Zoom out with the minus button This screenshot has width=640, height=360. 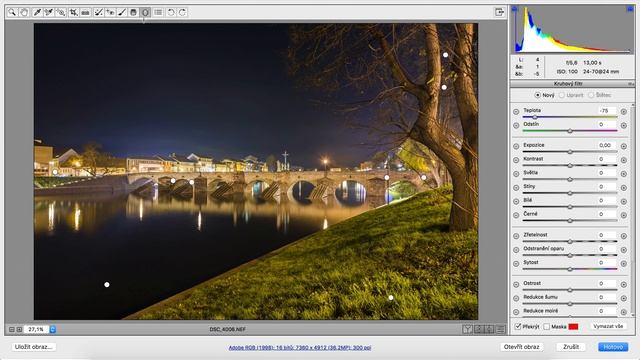point(12,329)
